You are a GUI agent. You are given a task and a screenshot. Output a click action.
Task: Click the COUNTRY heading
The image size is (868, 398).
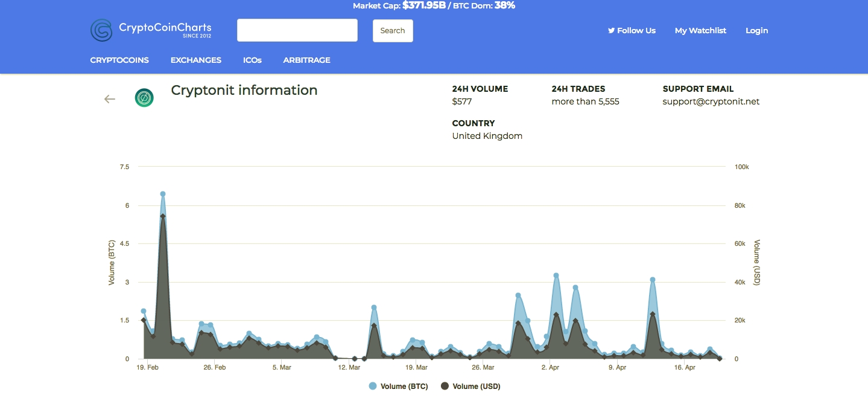pos(474,123)
